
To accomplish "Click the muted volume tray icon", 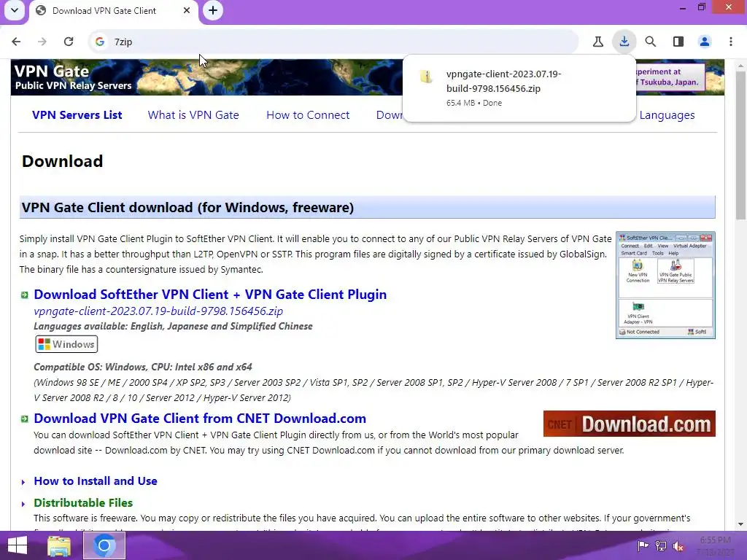I will (678, 545).
